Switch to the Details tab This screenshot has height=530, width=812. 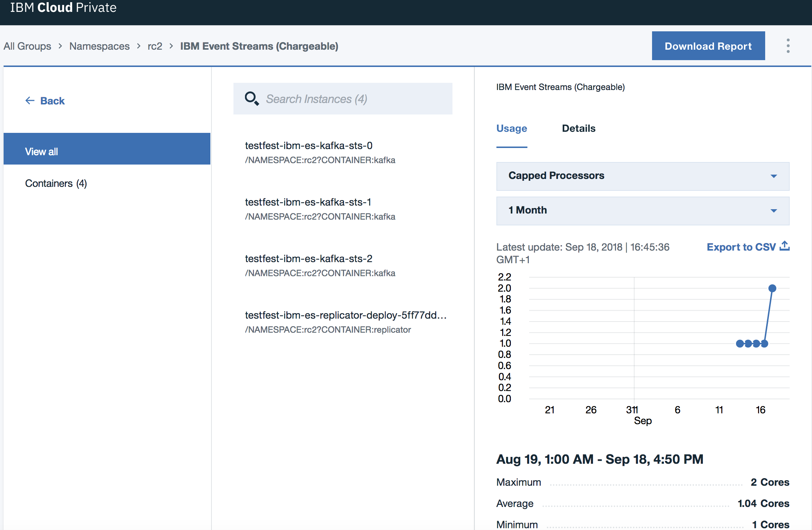pyautogui.click(x=579, y=129)
